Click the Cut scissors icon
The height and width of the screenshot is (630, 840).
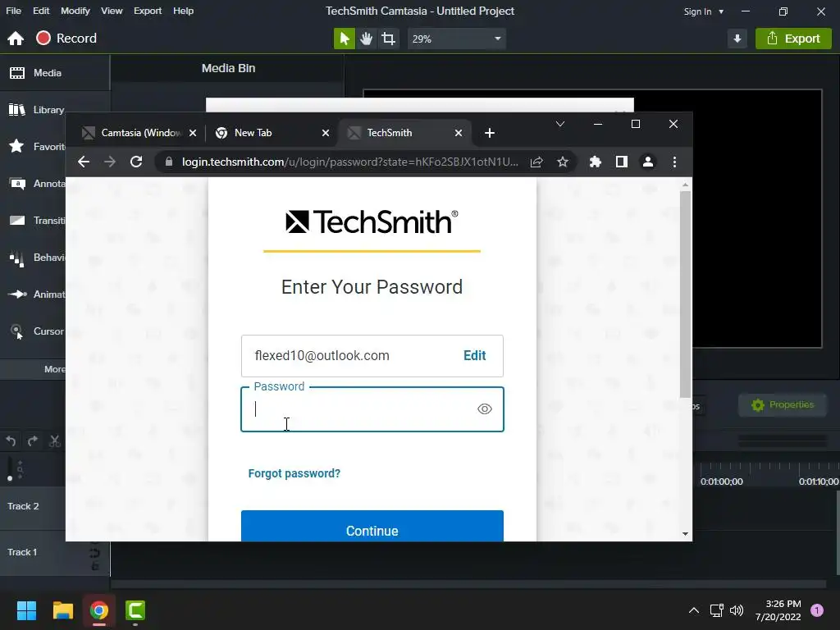click(55, 441)
